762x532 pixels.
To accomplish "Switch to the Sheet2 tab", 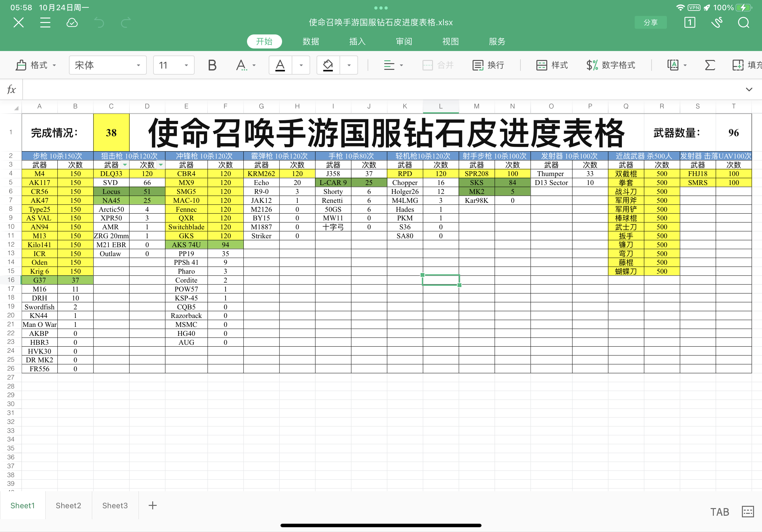I will pyautogui.click(x=68, y=506).
